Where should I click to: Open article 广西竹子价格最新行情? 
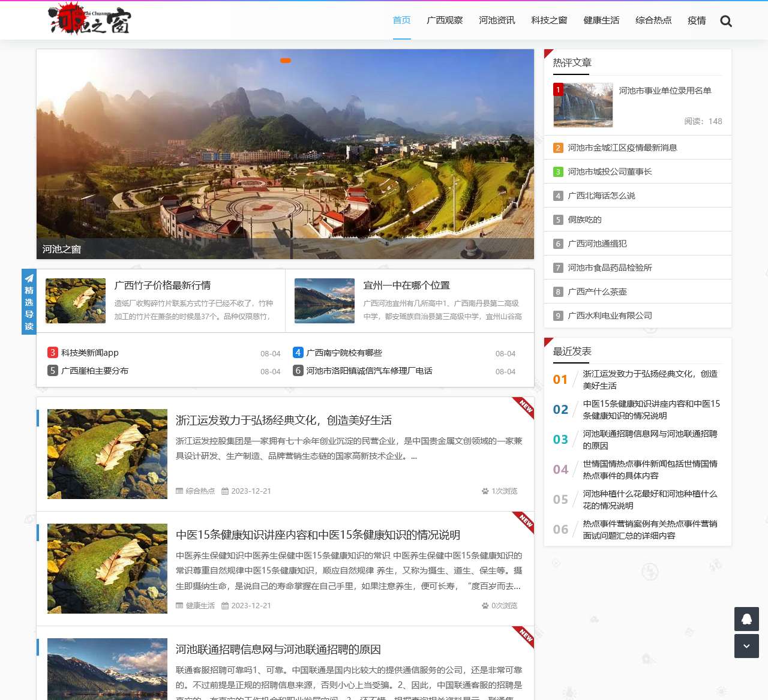click(163, 286)
